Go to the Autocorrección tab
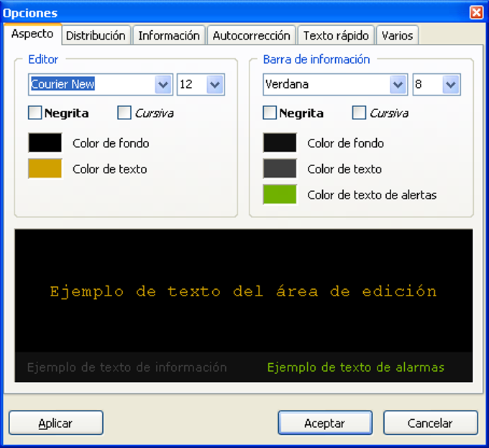The height and width of the screenshot is (448, 489). coord(252,35)
